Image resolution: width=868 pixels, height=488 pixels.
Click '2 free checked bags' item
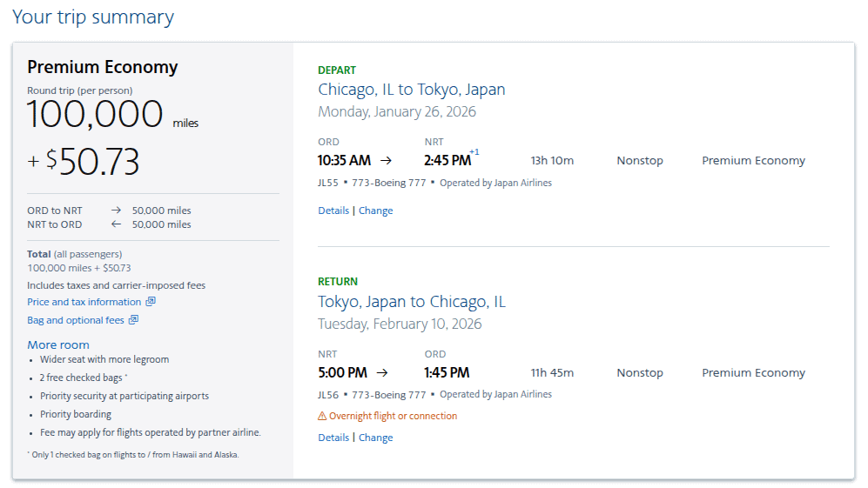(81, 378)
